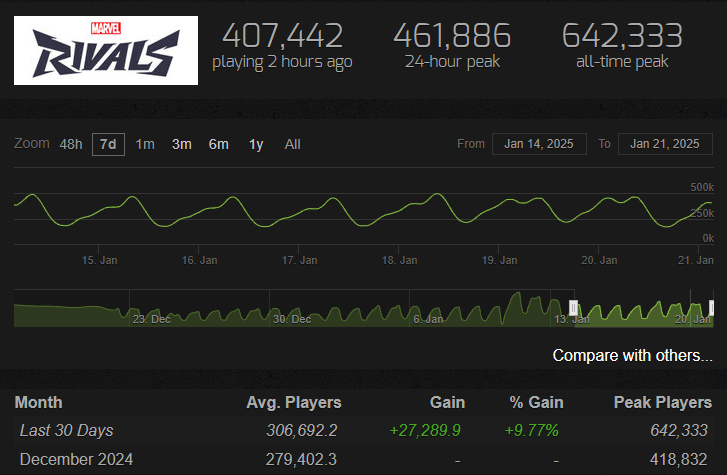Open Compare with others link
The height and width of the screenshot is (475, 727).
click(632, 355)
